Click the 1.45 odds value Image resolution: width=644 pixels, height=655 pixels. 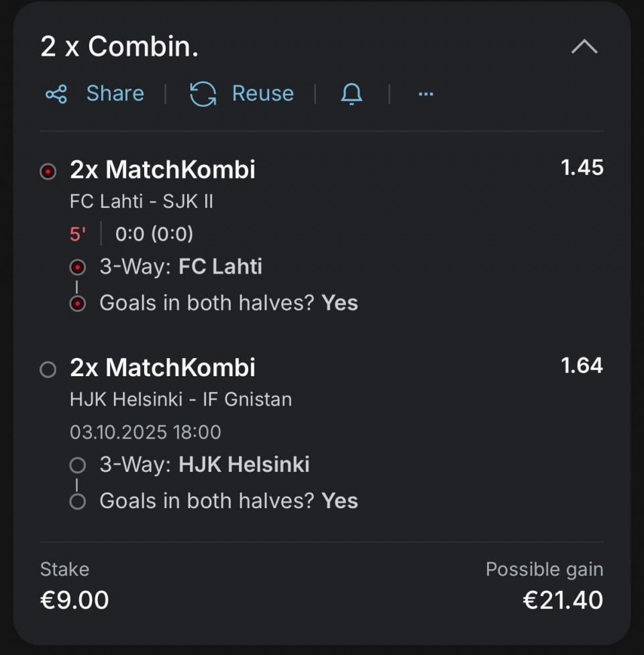(582, 168)
